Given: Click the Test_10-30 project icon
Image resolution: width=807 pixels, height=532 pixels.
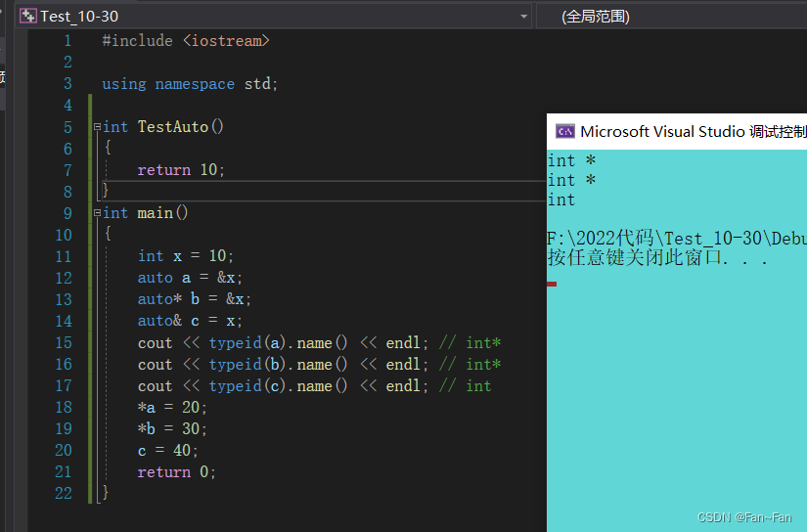Looking at the screenshot, I should 28,16.
